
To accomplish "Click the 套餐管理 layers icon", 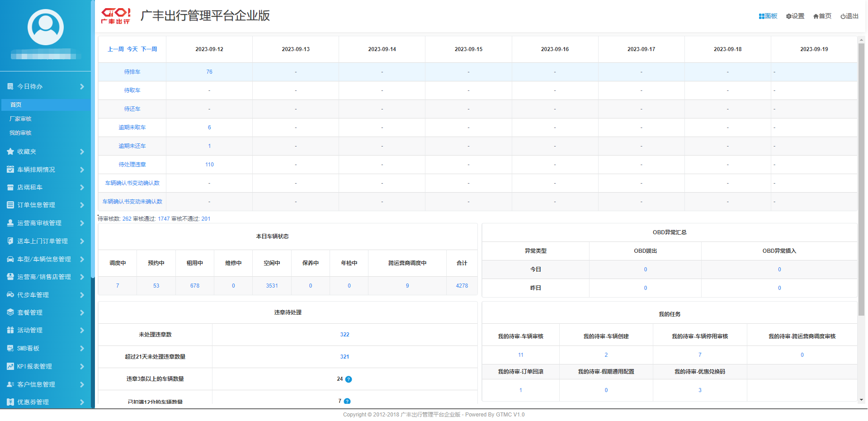I will point(10,312).
